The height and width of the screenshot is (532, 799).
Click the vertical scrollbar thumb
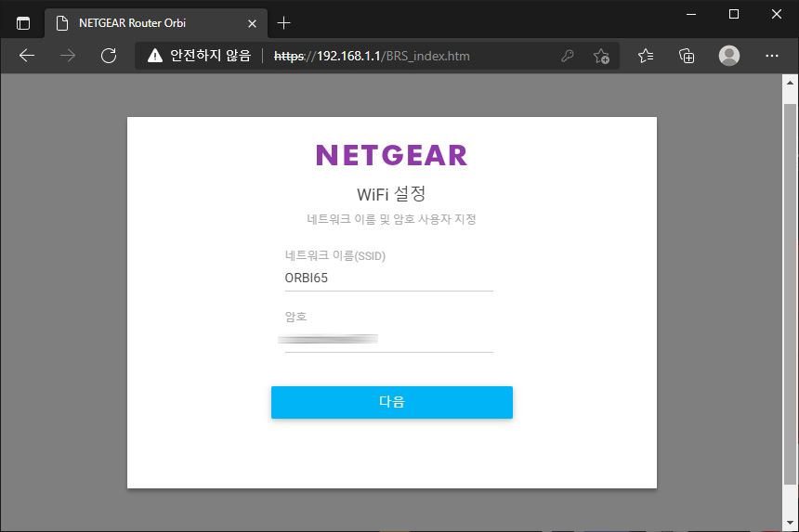790,294
